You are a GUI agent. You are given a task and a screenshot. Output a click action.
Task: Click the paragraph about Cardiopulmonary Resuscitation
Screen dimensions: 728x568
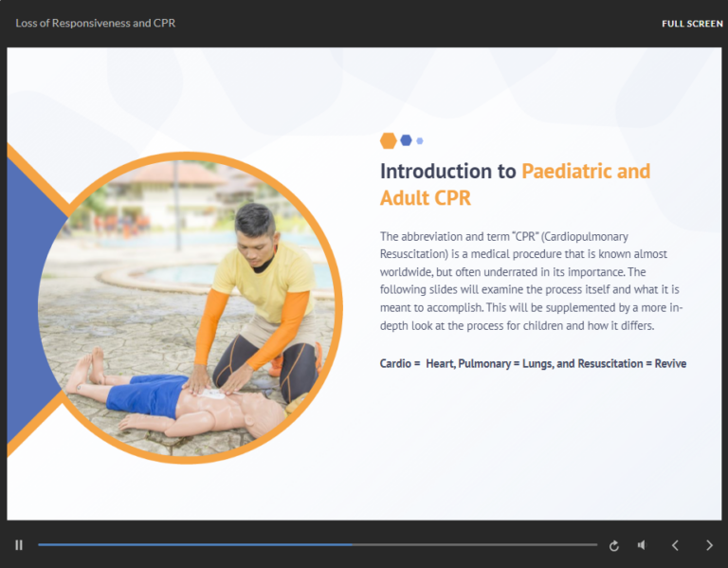[531, 281]
